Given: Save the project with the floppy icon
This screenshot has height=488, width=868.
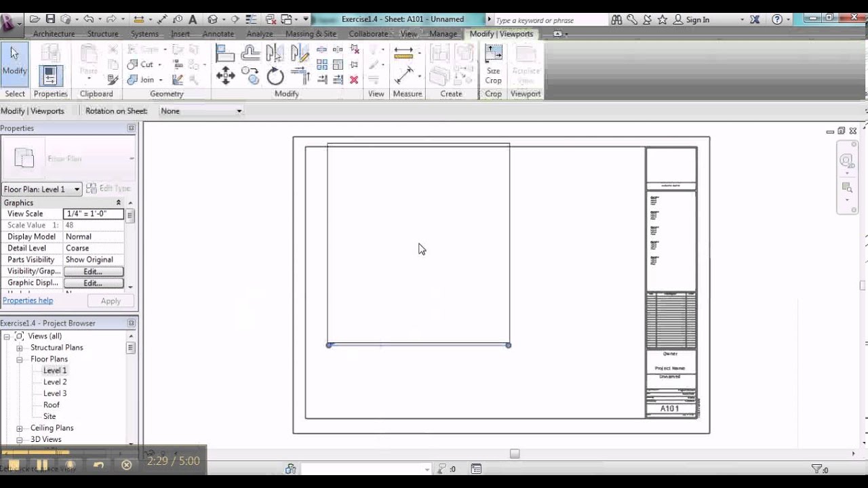Looking at the screenshot, I should 50,20.
